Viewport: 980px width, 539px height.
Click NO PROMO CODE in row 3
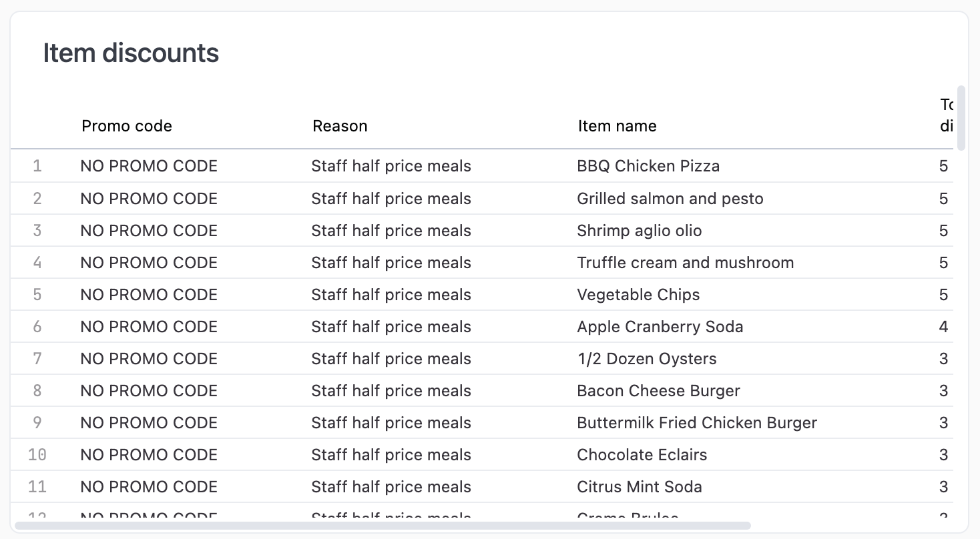tap(148, 230)
